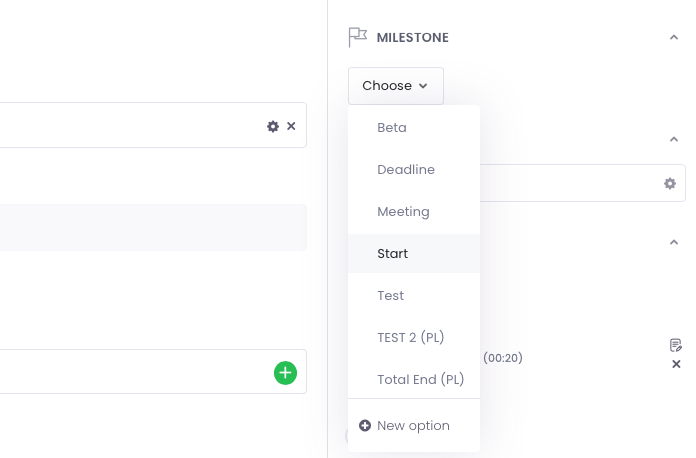Remove item with X beside left gear

click(x=291, y=126)
